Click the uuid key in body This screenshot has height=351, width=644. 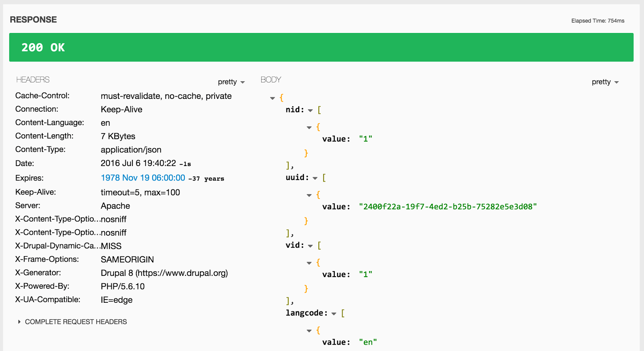click(297, 177)
